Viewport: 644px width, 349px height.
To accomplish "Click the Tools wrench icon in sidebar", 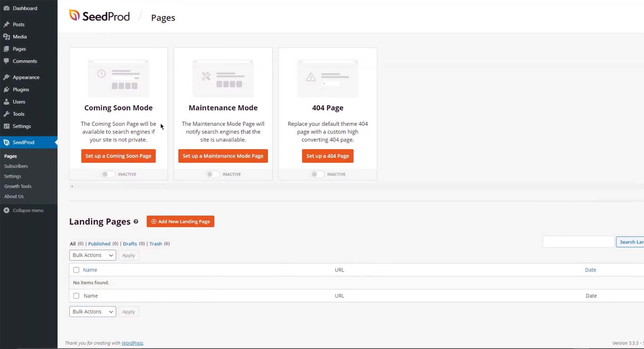I will pyautogui.click(x=6, y=114).
